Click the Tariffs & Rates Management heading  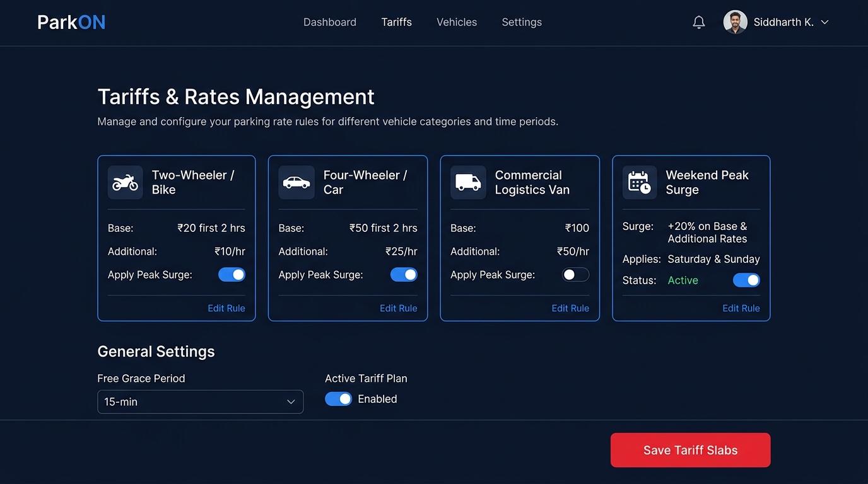(x=236, y=97)
